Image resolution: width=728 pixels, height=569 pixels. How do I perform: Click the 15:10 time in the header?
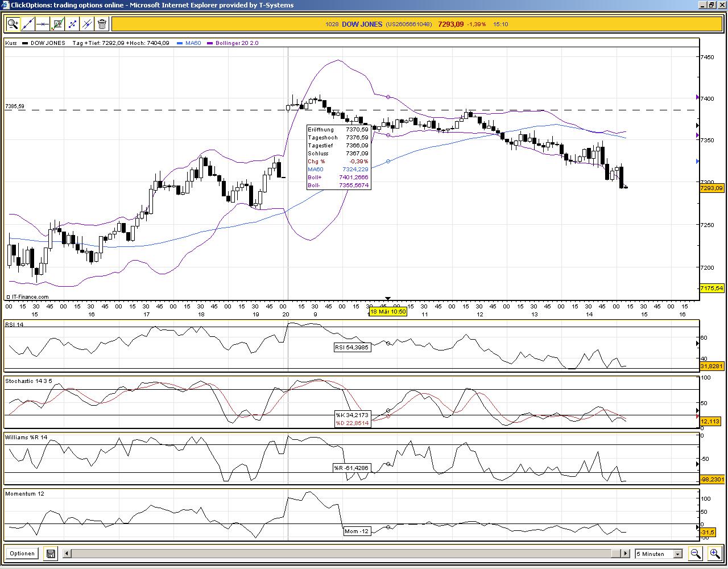point(500,24)
